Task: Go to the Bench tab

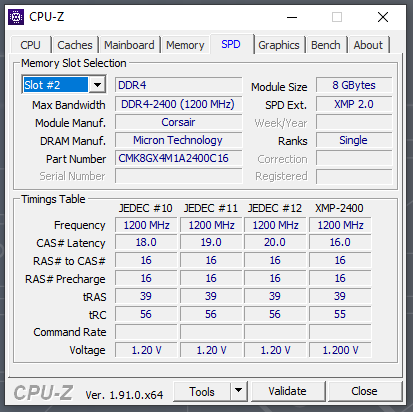Action: [x=326, y=45]
